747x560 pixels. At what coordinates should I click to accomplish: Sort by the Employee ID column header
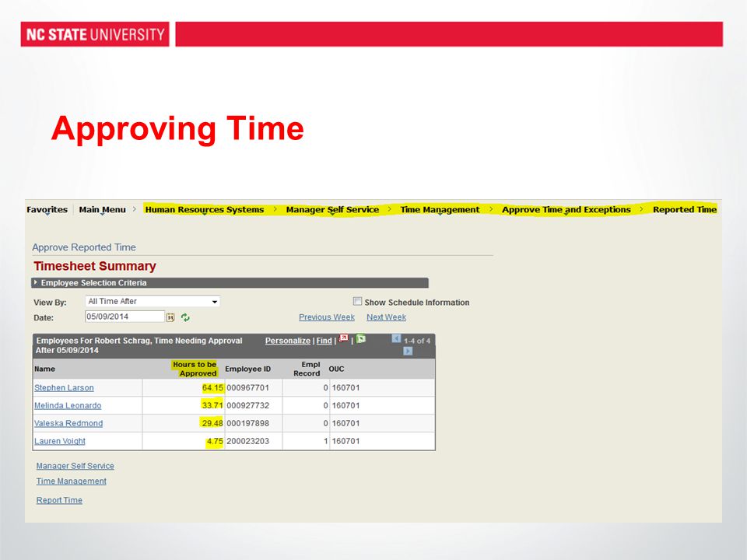pyautogui.click(x=247, y=369)
